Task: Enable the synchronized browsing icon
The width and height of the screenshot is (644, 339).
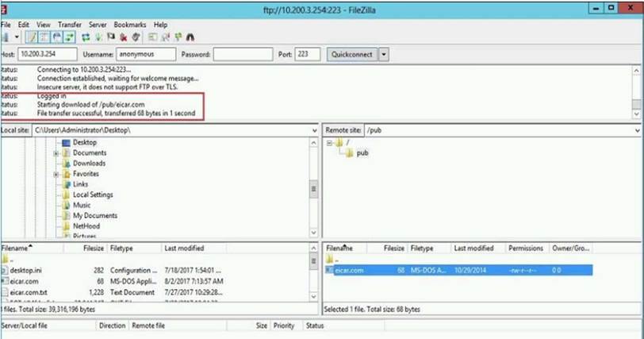Action: 178,37
